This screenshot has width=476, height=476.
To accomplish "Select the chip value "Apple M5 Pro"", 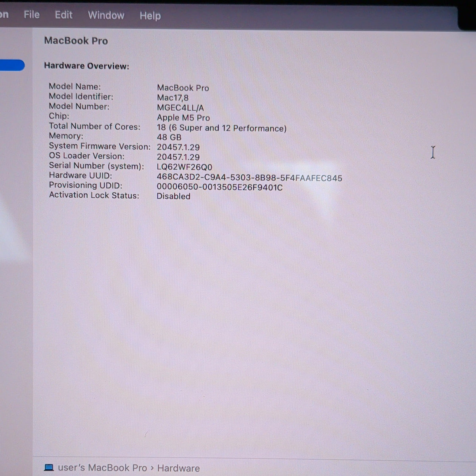I will [183, 118].
